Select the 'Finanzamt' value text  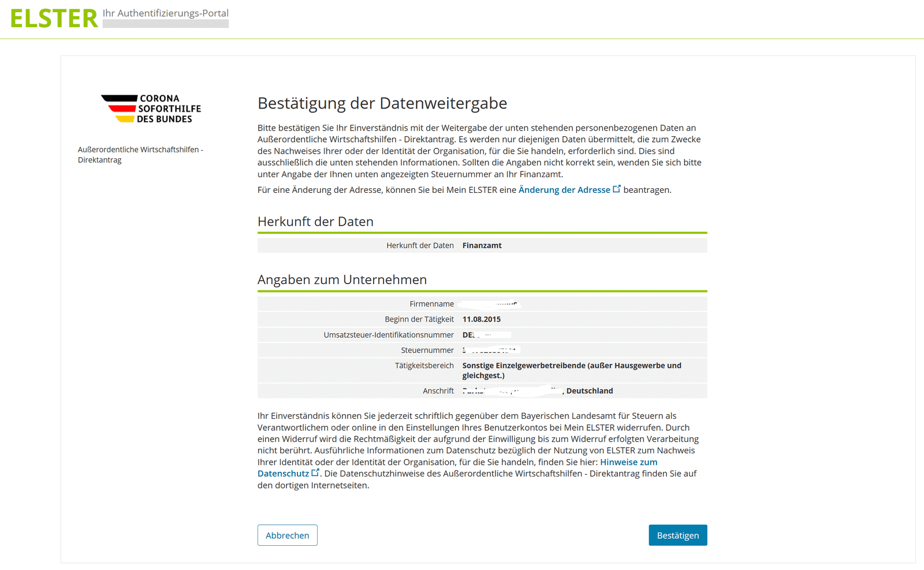tap(482, 245)
